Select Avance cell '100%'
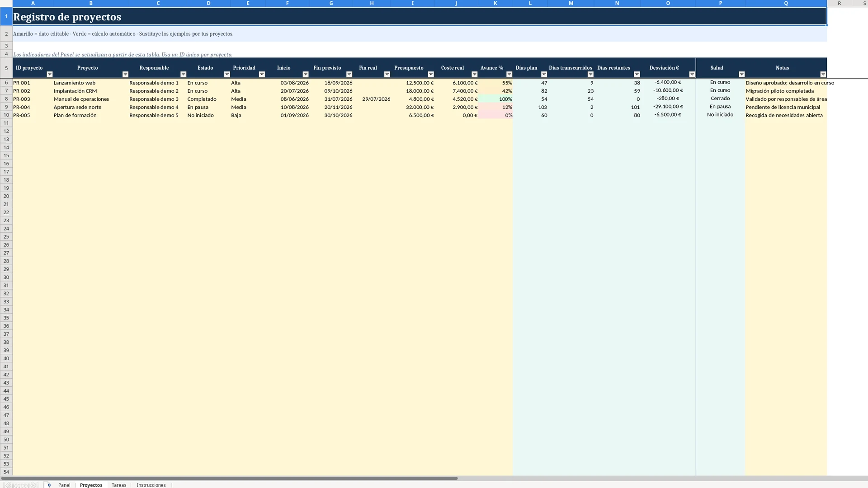This screenshot has width=868, height=488. pyautogui.click(x=495, y=99)
